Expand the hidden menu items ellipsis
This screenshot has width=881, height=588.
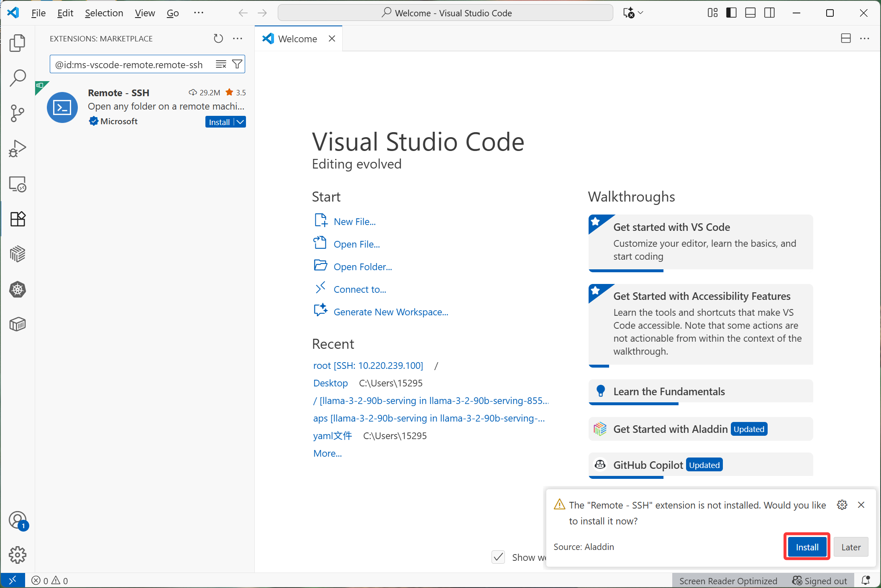click(x=199, y=13)
